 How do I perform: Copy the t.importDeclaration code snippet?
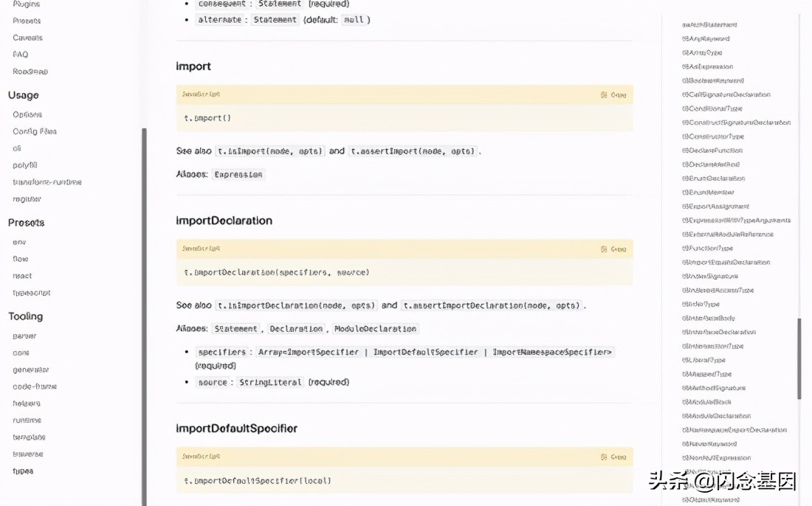pos(613,249)
